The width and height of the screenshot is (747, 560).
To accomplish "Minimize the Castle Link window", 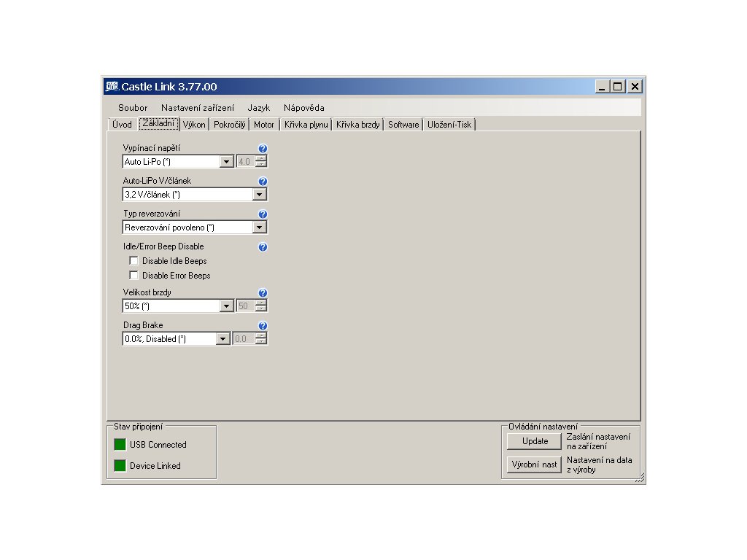I will tap(602, 87).
